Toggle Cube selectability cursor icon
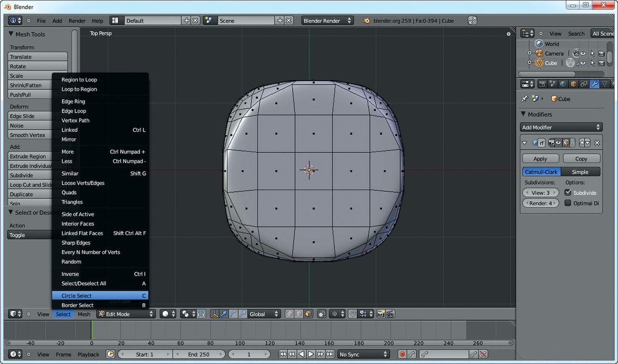 click(593, 63)
